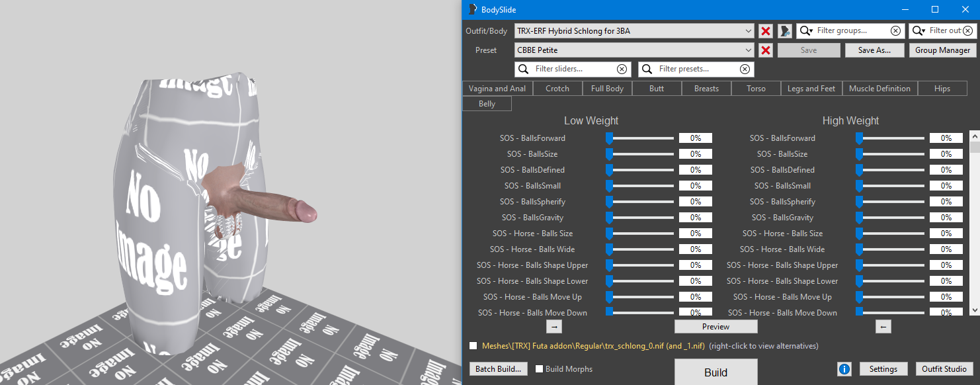Delete the selected outfit with red X
Image resolution: width=980 pixels, height=385 pixels.
(766, 31)
